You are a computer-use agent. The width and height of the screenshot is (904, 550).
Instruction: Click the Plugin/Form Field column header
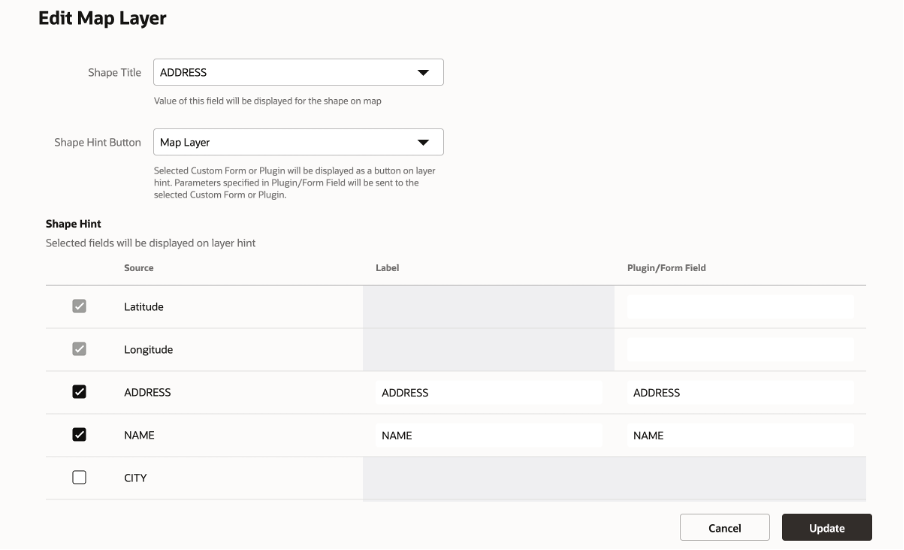click(666, 268)
